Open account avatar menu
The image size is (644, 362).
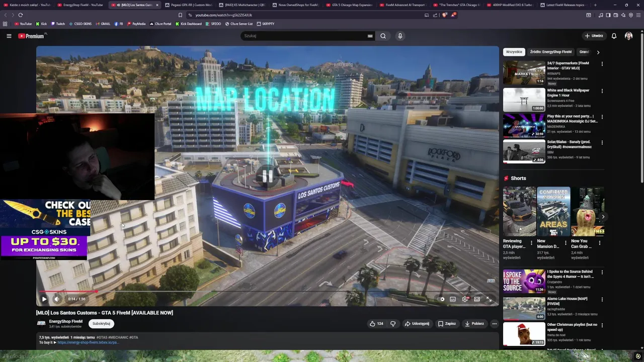coord(628,36)
